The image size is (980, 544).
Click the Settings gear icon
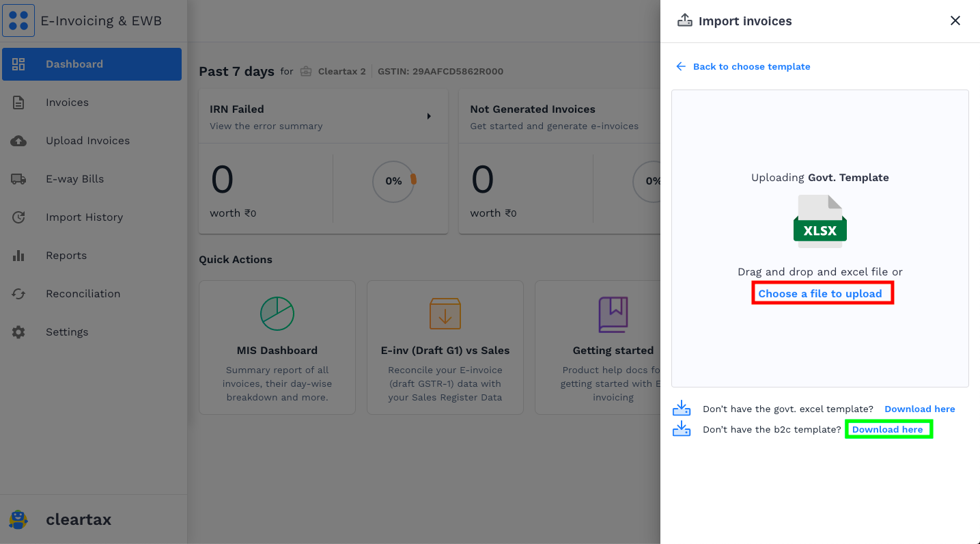(18, 332)
